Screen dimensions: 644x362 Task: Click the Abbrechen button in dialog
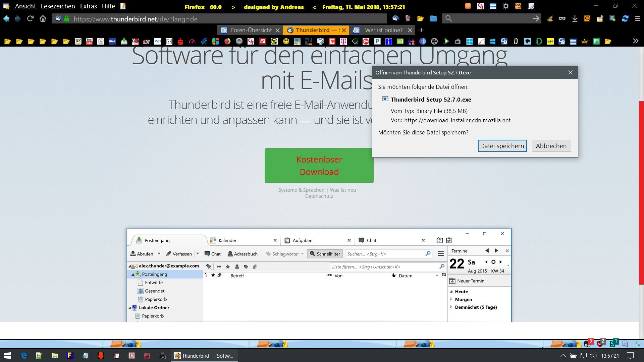551,146
